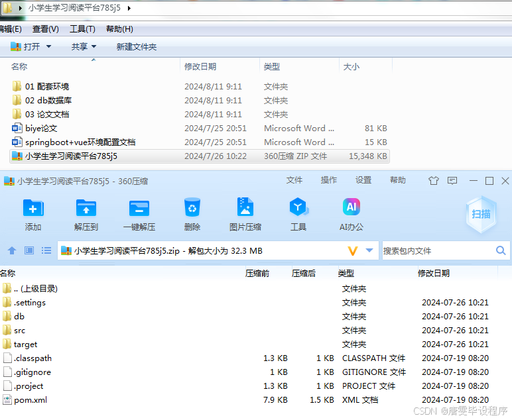Open the 共享 dropdown arrow
This screenshot has height=420, width=512.
tap(94, 46)
